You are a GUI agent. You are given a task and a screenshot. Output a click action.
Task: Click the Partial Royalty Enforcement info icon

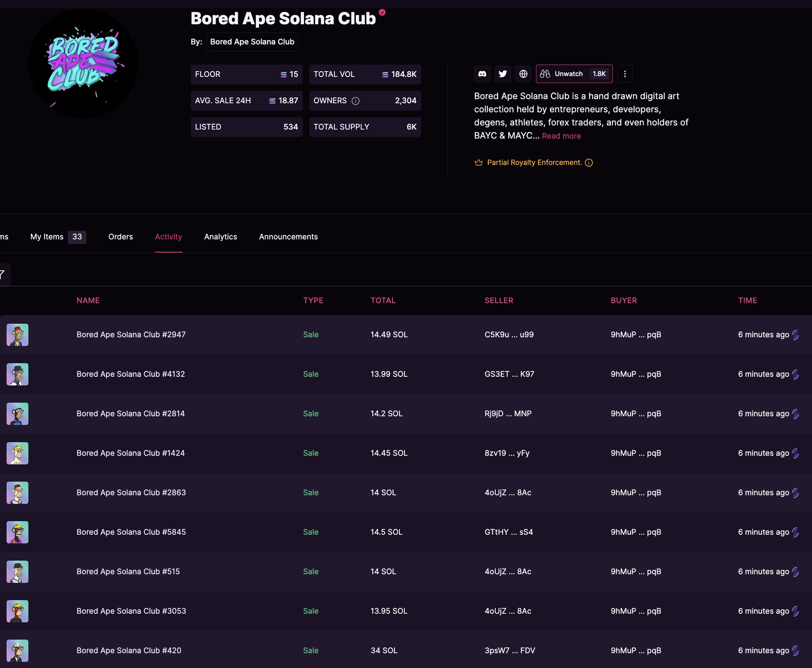589,162
